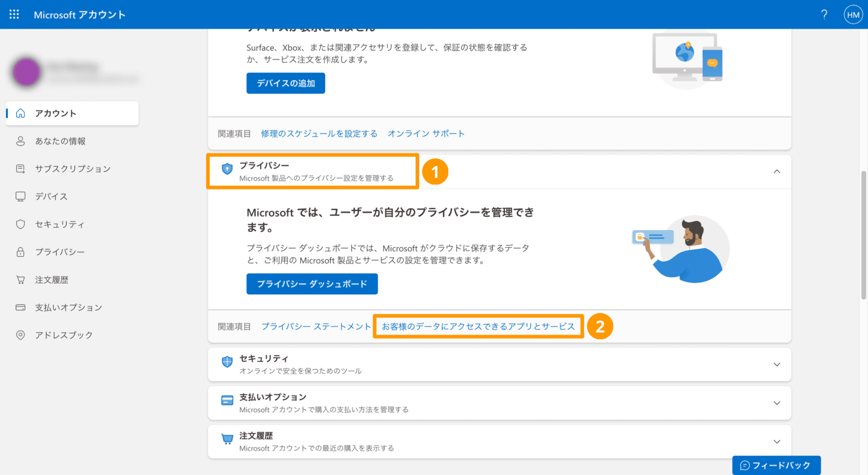Open オンライン サポート link
Screen dimensions: 868x475
pyautogui.click(x=426, y=134)
